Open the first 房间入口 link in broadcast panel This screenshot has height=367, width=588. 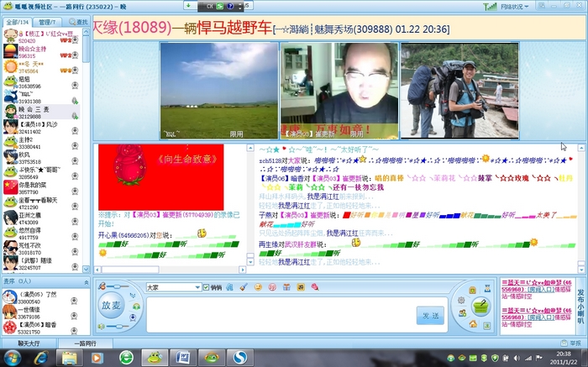(541, 290)
